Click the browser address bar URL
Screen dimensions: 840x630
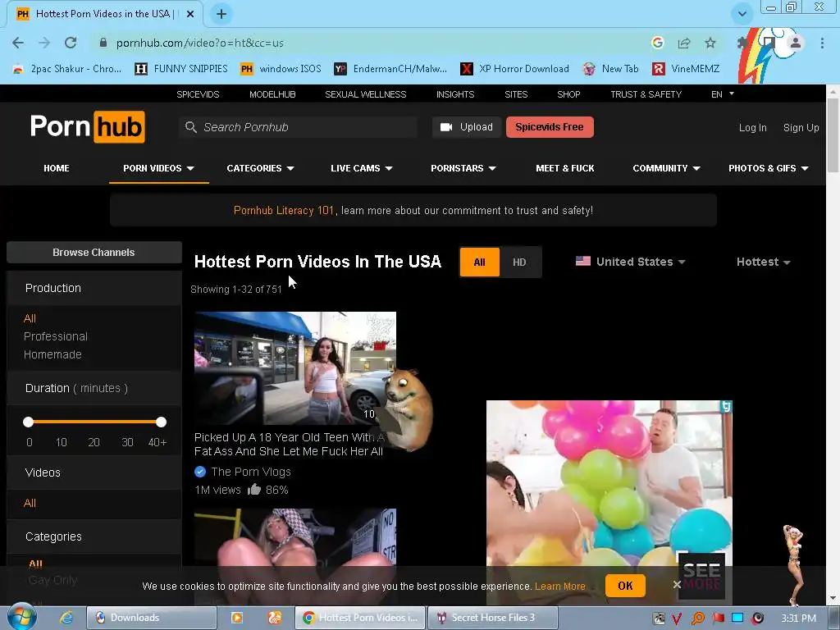pos(200,43)
